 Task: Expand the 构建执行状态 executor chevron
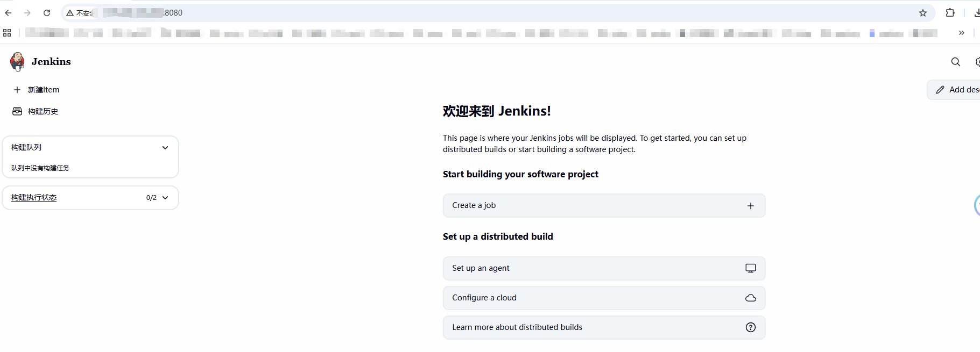165,198
